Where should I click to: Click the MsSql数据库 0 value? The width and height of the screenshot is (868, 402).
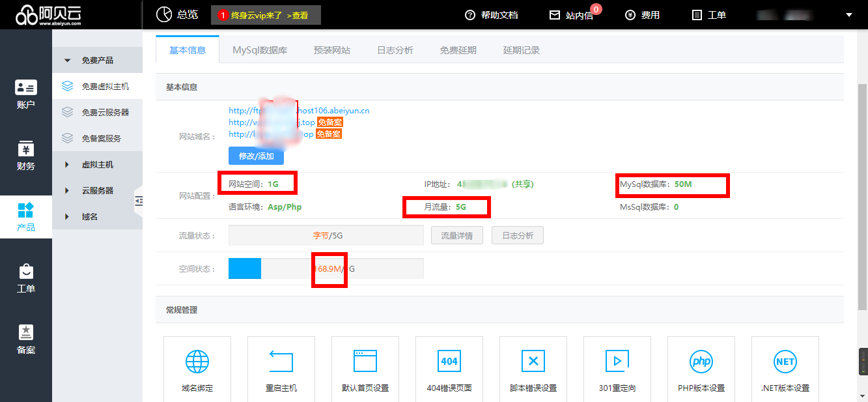point(676,207)
